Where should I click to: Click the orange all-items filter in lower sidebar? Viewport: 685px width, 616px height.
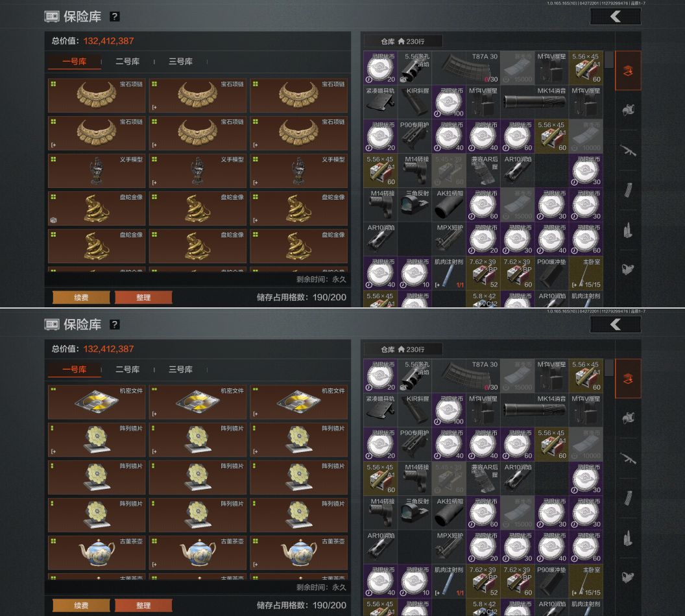[628, 379]
